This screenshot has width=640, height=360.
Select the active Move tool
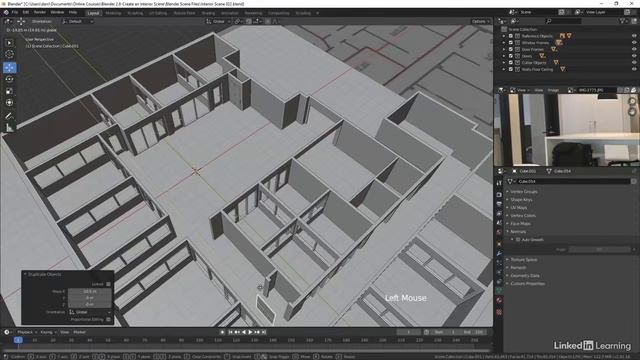[x=9, y=67]
